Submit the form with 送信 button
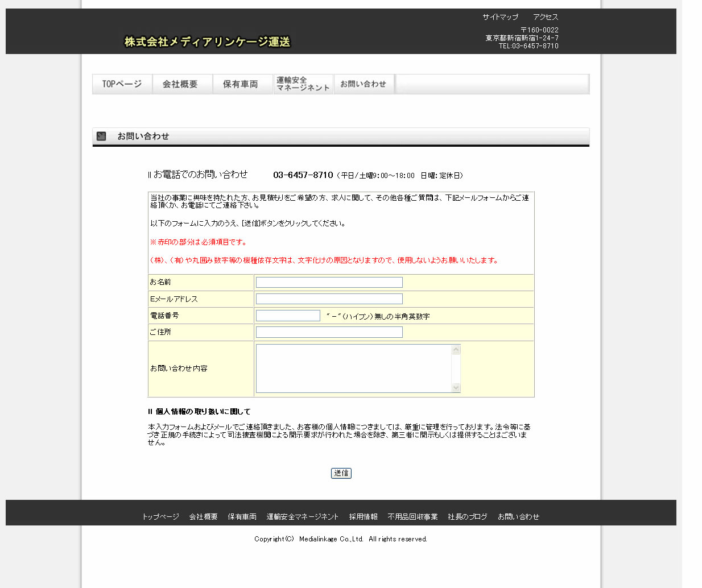 point(341,473)
